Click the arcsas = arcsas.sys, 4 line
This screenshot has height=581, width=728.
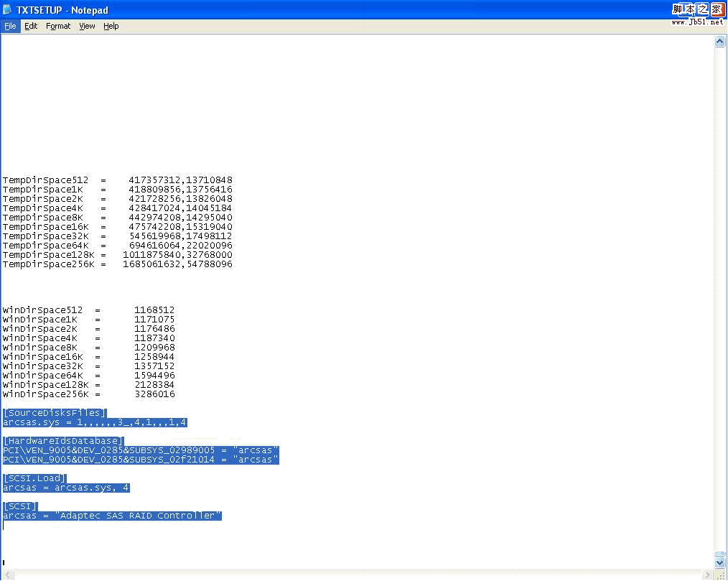[66, 488]
